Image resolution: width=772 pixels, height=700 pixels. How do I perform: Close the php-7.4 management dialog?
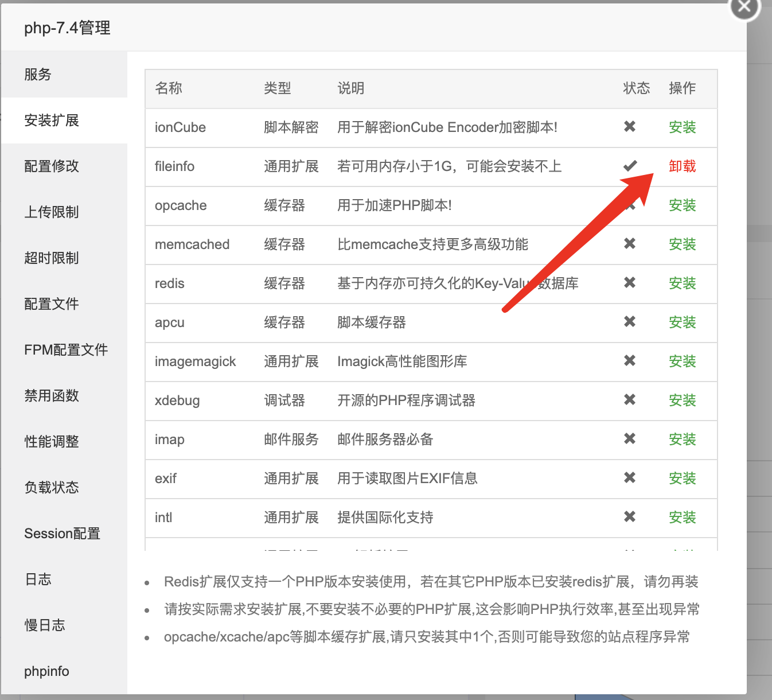[x=744, y=7]
